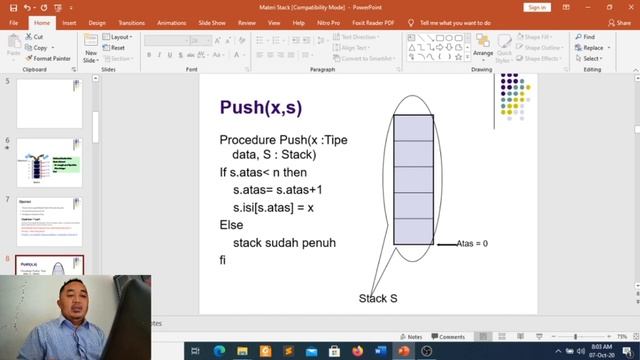640x360 pixels.
Task: Click Find in Editing group
Action: point(585,37)
